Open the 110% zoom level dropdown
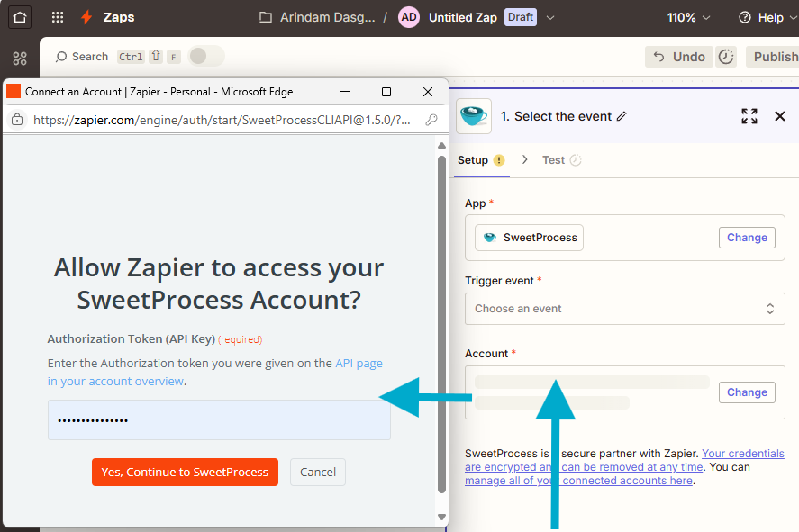Viewport: 799px width, 532px height. click(x=688, y=17)
